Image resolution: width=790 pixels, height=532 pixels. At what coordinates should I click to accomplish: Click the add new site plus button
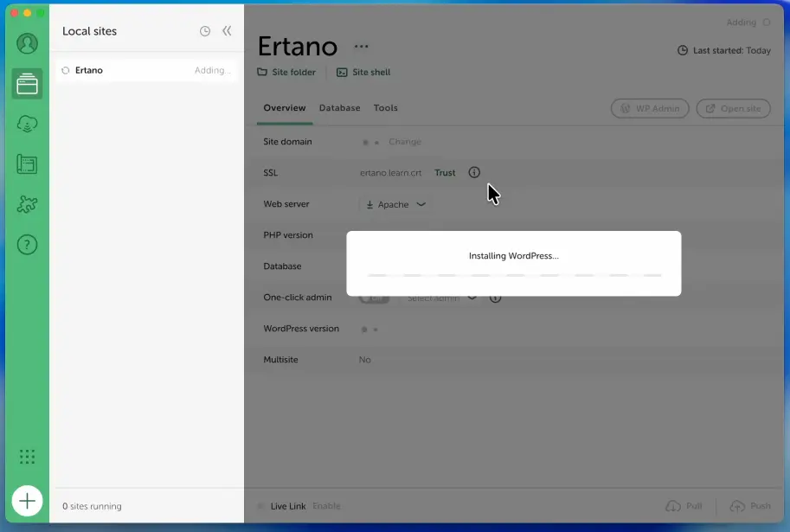[27, 500]
